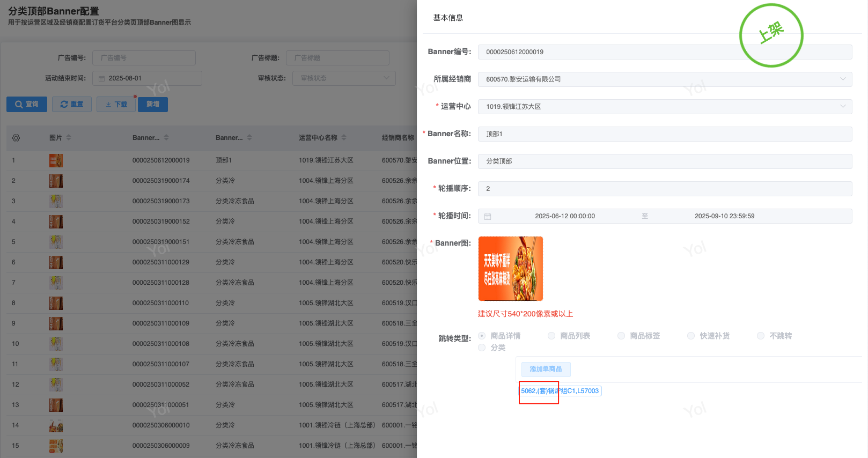Click the 添加单商品 button
Viewport: 868px width, 458px height.
[x=546, y=369]
